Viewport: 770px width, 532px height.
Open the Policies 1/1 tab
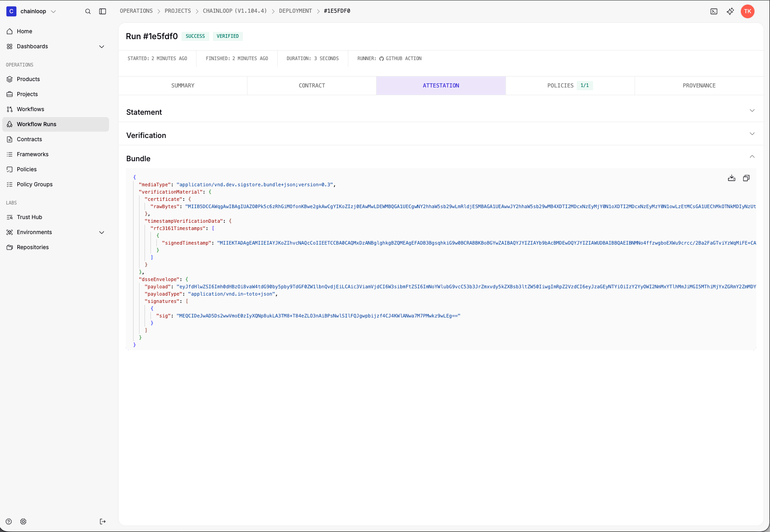[570, 86]
